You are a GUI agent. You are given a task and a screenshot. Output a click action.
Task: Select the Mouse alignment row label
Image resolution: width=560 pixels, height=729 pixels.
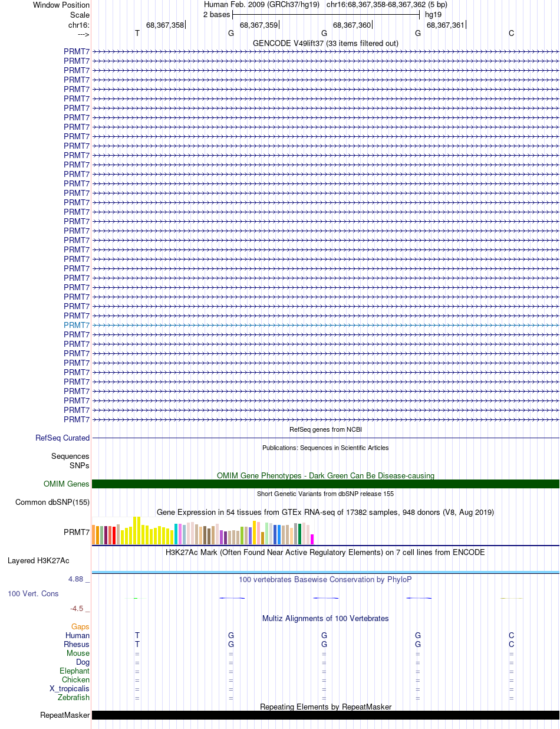pos(78,654)
